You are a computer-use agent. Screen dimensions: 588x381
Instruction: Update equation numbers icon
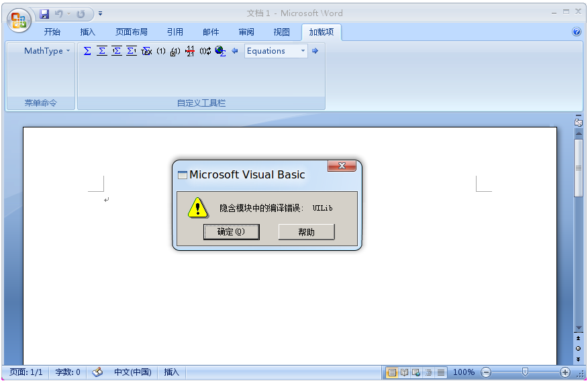(205, 51)
